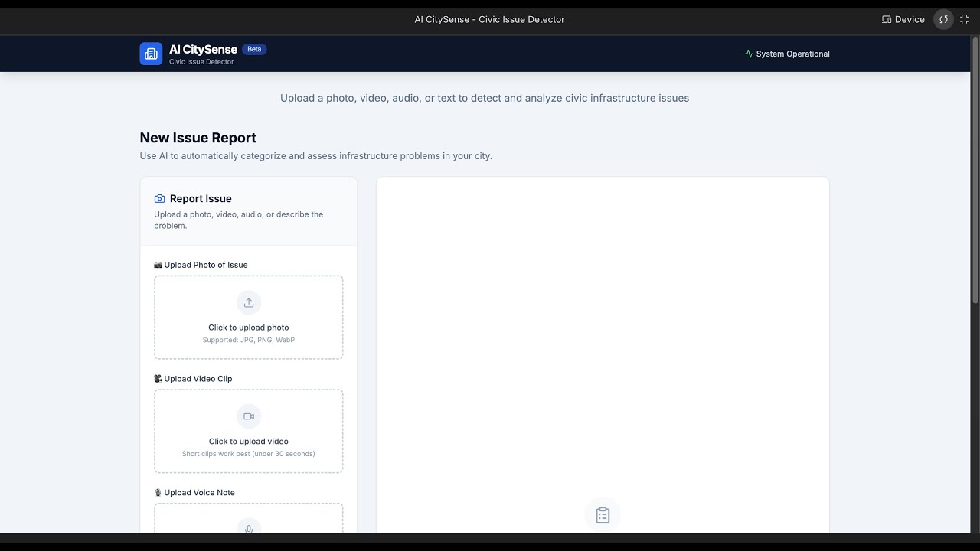The width and height of the screenshot is (980, 551).
Task: Click the video camera icon in video box
Action: [x=249, y=416]
